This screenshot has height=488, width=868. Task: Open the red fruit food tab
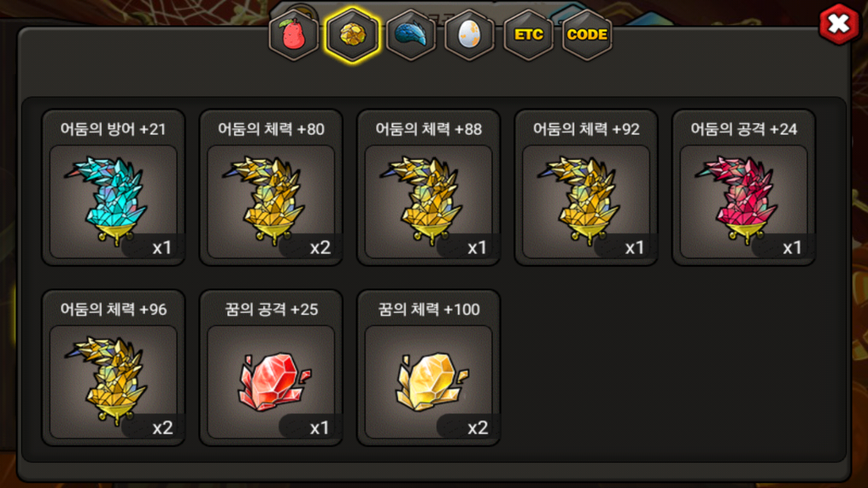294,35
